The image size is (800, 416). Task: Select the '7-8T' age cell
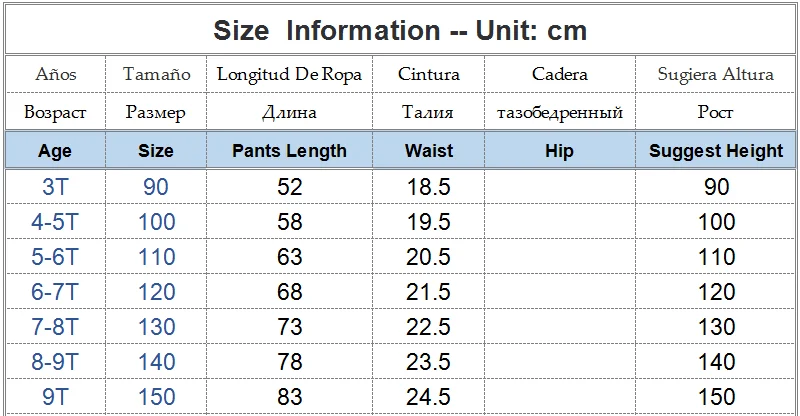click(55, 327)
